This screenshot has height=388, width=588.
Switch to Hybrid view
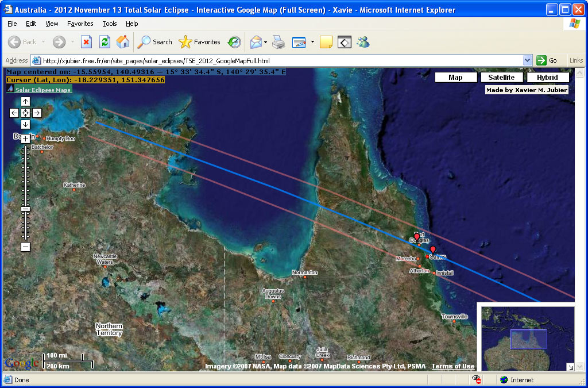coord(547,77)
